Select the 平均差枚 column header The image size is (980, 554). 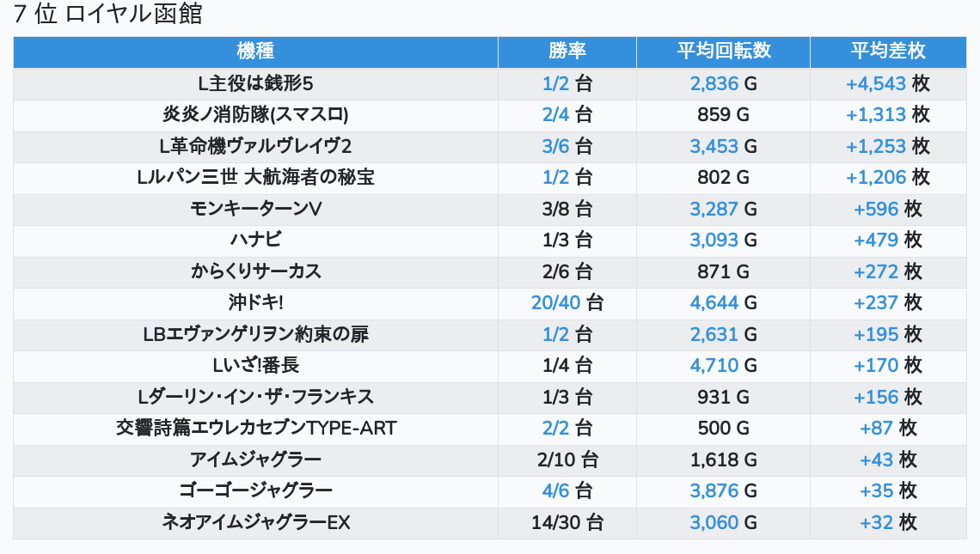[x=887, y=52]
